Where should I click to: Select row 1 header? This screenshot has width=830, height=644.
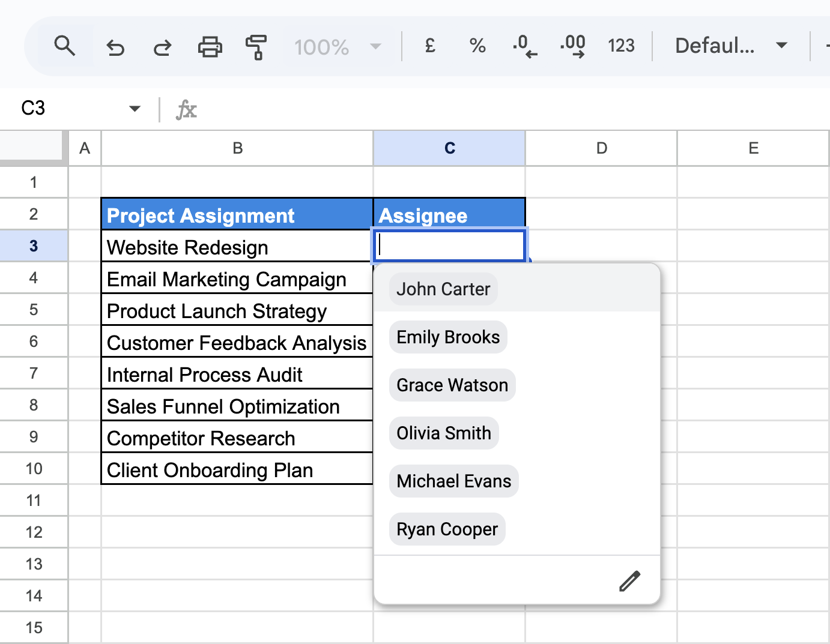34,182
